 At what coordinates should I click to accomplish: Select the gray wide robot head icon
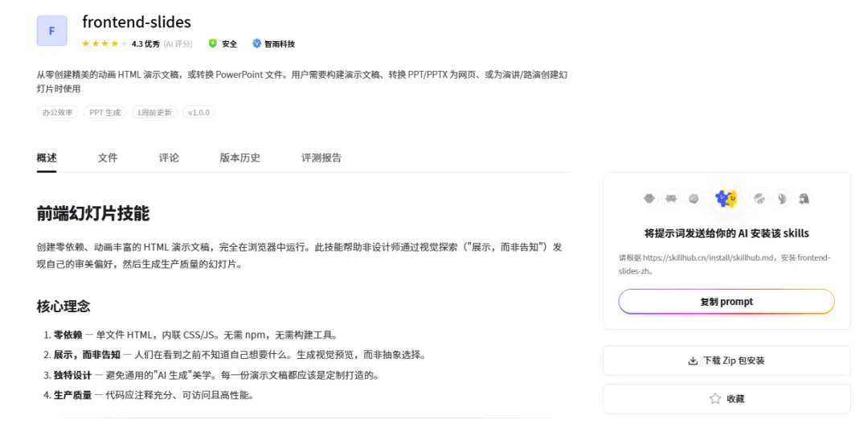(671, 199)
